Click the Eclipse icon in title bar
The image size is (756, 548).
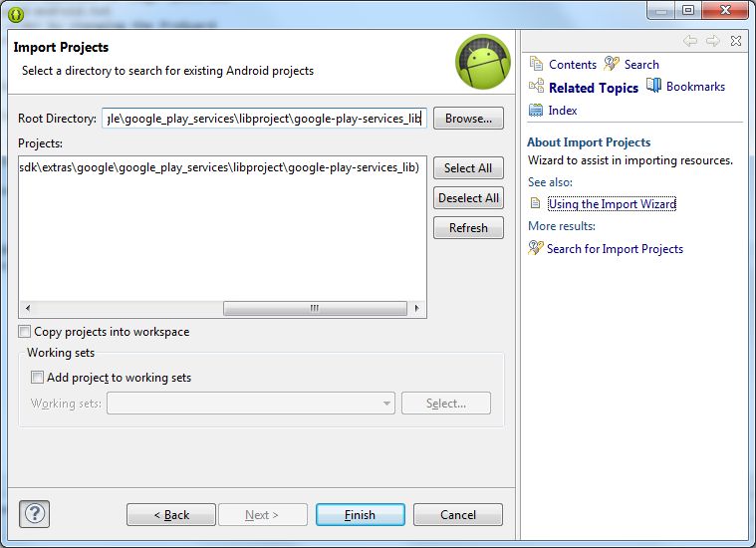click(16, 15)
